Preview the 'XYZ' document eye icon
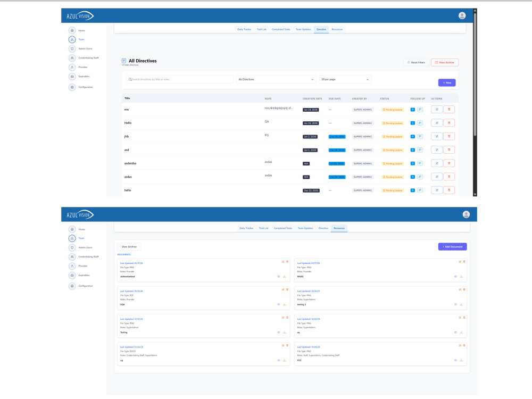 click(x=455, y=360)
